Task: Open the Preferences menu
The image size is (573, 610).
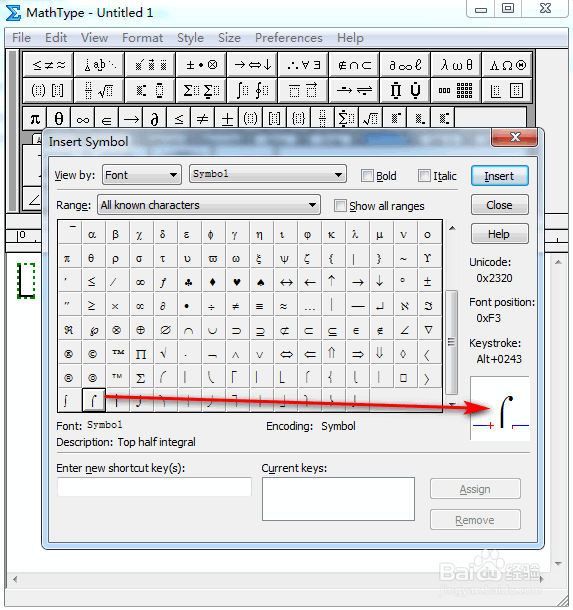Action: pos(289,38)
